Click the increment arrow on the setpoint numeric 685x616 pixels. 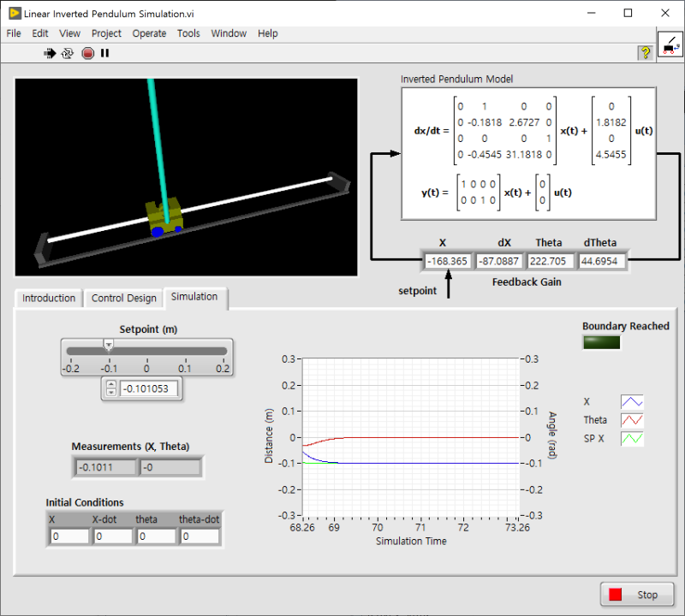coord(110,382)
